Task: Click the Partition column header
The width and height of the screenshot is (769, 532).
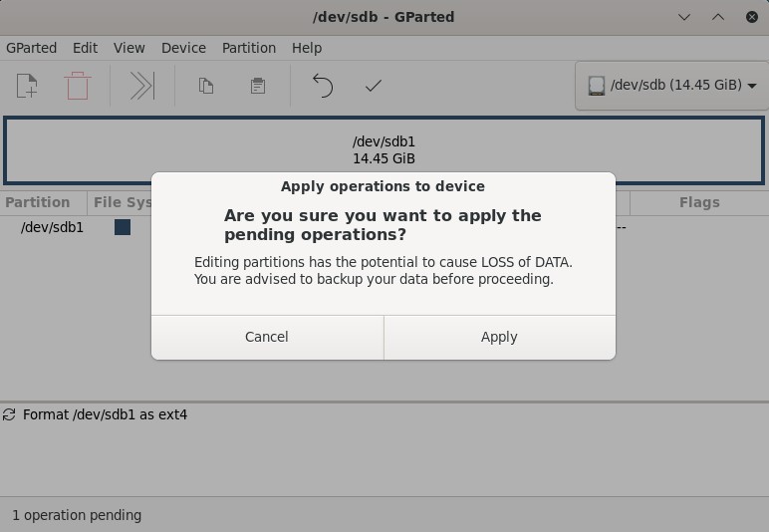Action: [x=43, y=202]
